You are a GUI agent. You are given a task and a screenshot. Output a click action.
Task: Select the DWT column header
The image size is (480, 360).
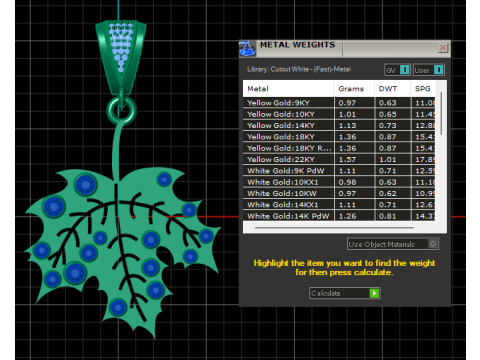tap(392, 89)
